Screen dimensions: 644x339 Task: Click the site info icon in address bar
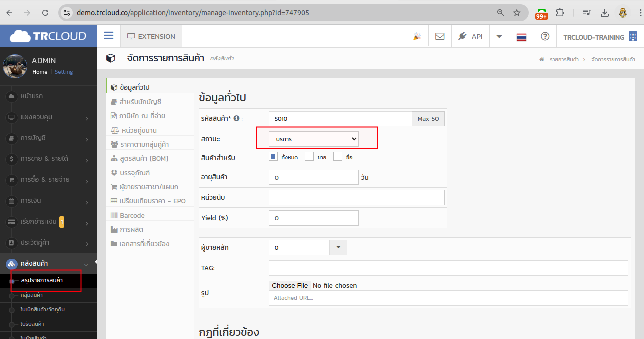tap(67, 13)
